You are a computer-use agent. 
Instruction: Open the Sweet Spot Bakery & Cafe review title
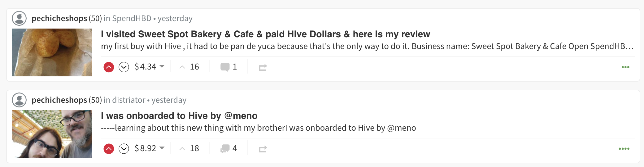pyautogui.click(x=265, y=34)
